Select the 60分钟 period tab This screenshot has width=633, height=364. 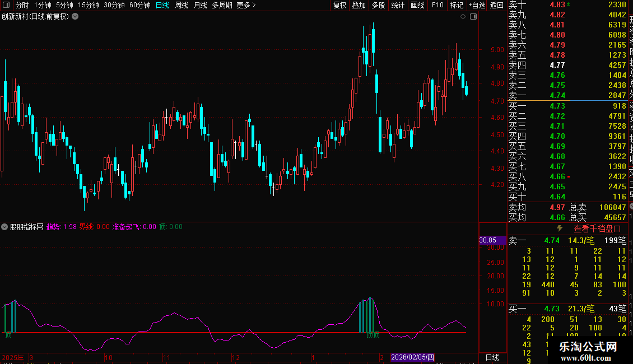(x=139, y=5)
